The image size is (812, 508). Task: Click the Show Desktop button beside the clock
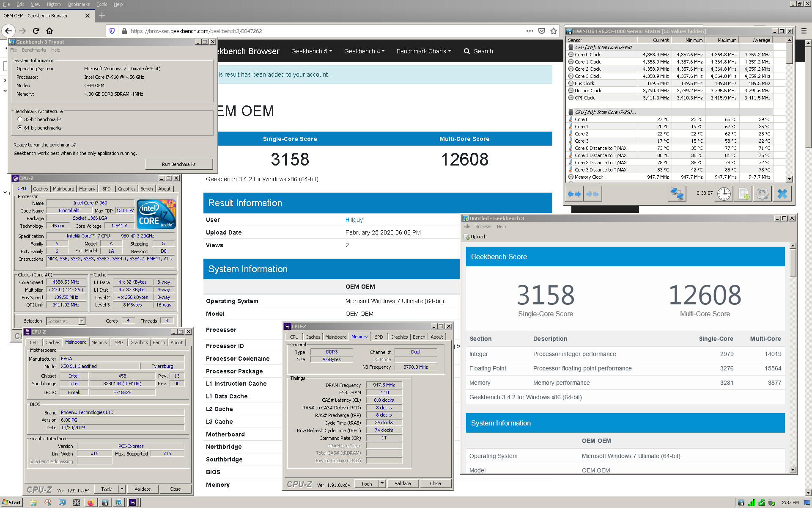pos(807,502)
